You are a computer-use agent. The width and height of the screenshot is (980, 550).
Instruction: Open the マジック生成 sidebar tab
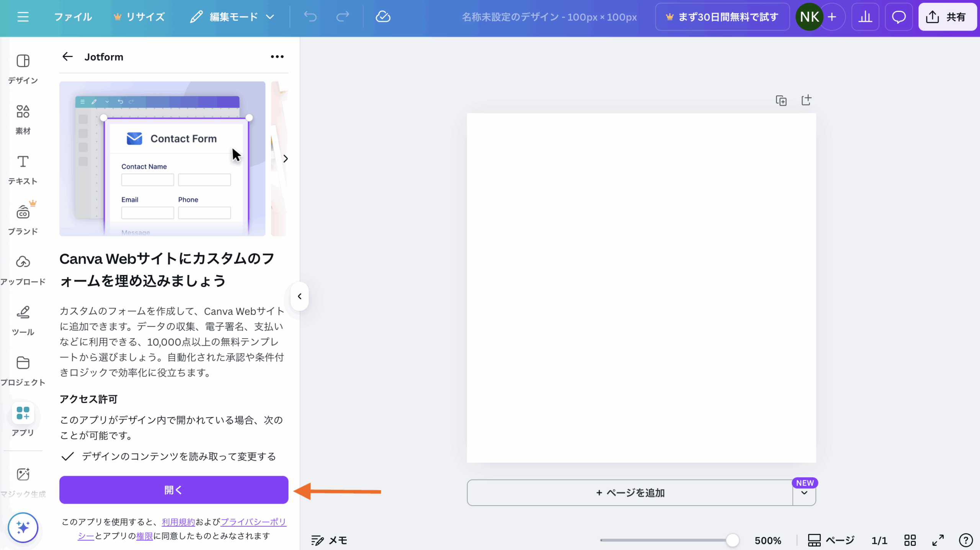coord(23,483)
